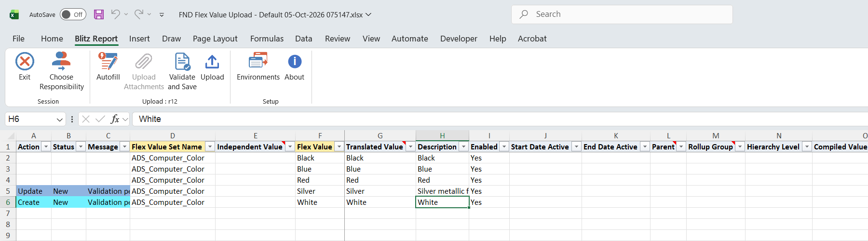Select Yes in the White row
The image size is (868, 241).
pyautogui.click(x=489, y=202)
